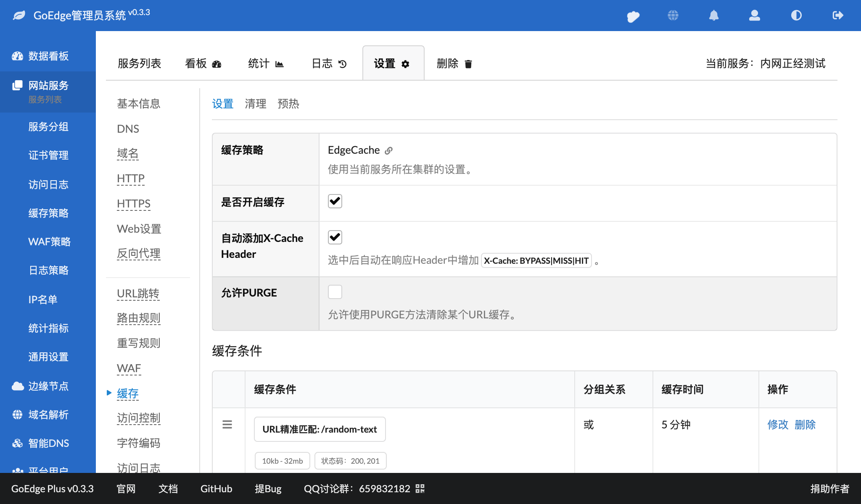
Task: Go to 服务分组 in sidebar
Action: pyautogui.click(x=48, y=126)
